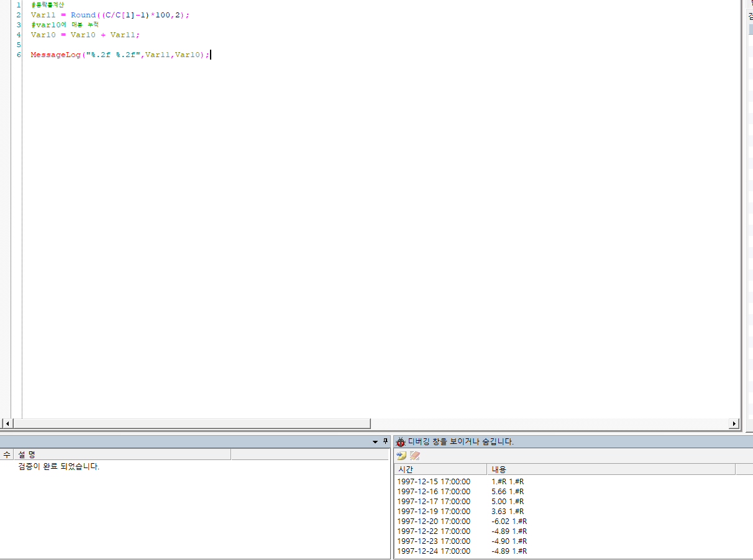The width and height of the screenshot is (753, 560).
Task: Click the left arrow of horizontal scrollbar
Action: tap(7, 423)
